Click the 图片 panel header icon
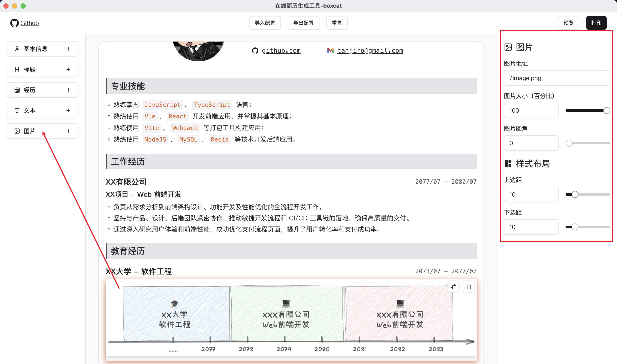Screen dimensions: 617x364 click(x=508, y=47)
